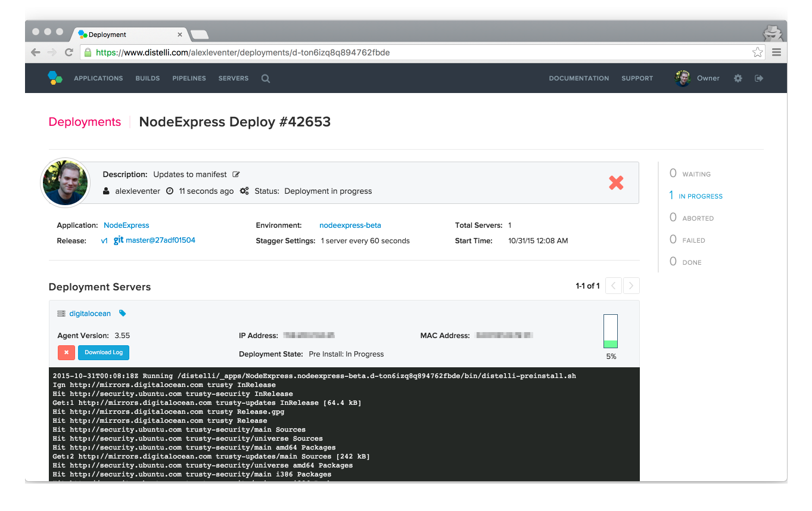Click the browser forward arrow
Image resolution: width=812 pixels, height=511 pixels.
(52, 52)
